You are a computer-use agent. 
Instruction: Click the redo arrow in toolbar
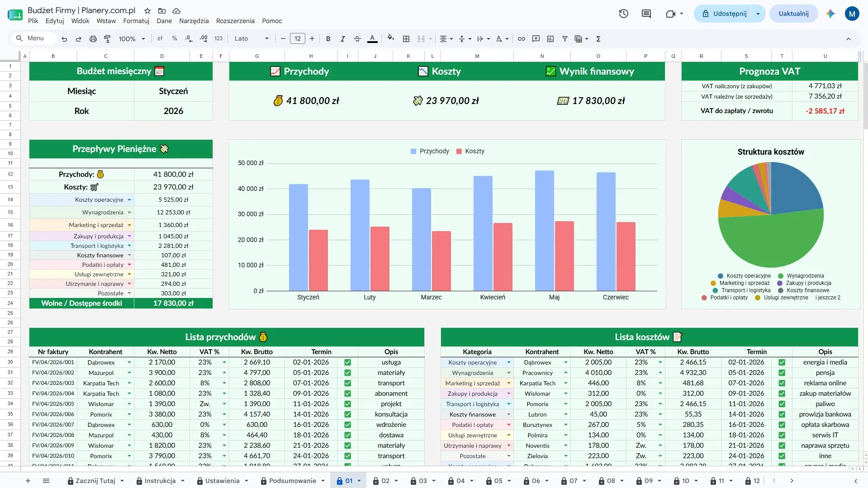pos(79,39)
